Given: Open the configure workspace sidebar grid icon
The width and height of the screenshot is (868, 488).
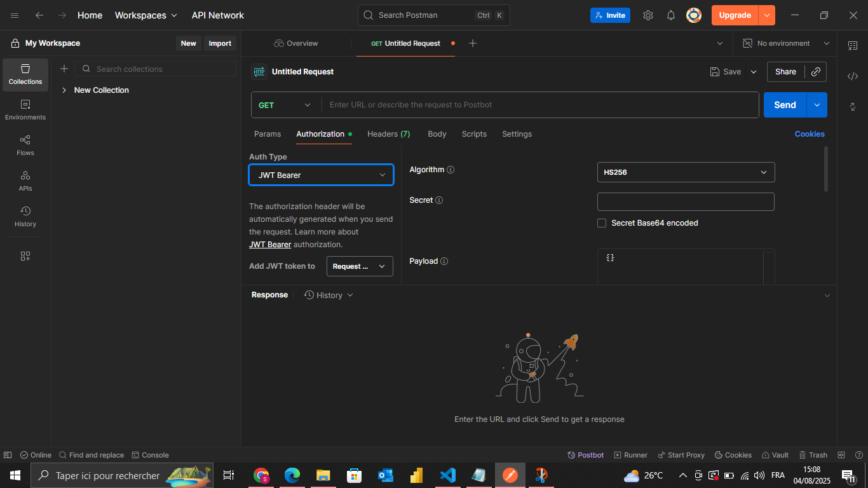Looking at the screenshot, I should (25, 256).
